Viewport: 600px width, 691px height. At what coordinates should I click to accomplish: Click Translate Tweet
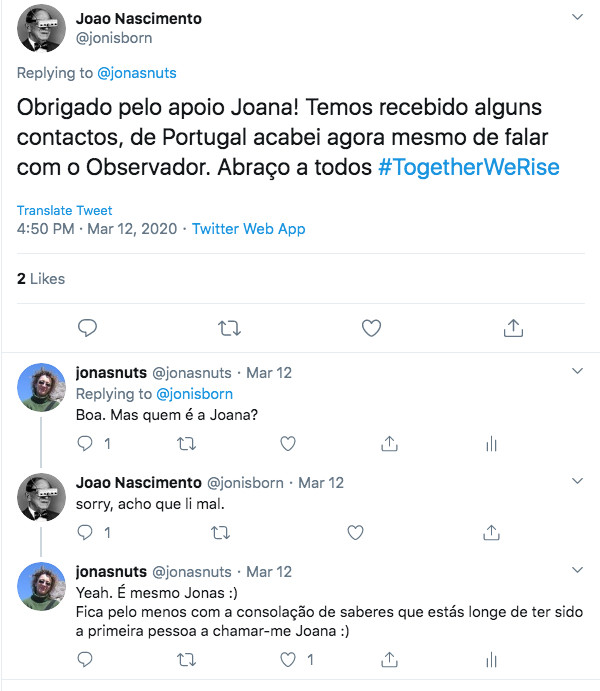(x=64, y=210)
